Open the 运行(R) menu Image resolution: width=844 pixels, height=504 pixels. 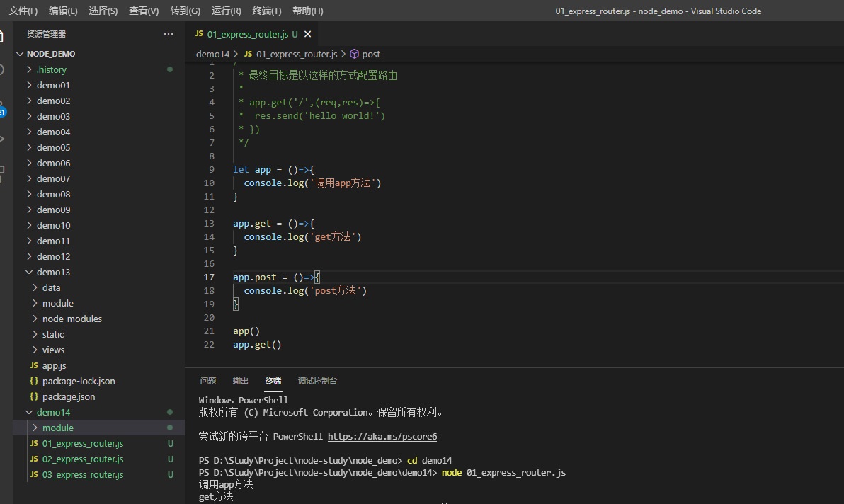(226, 11)
